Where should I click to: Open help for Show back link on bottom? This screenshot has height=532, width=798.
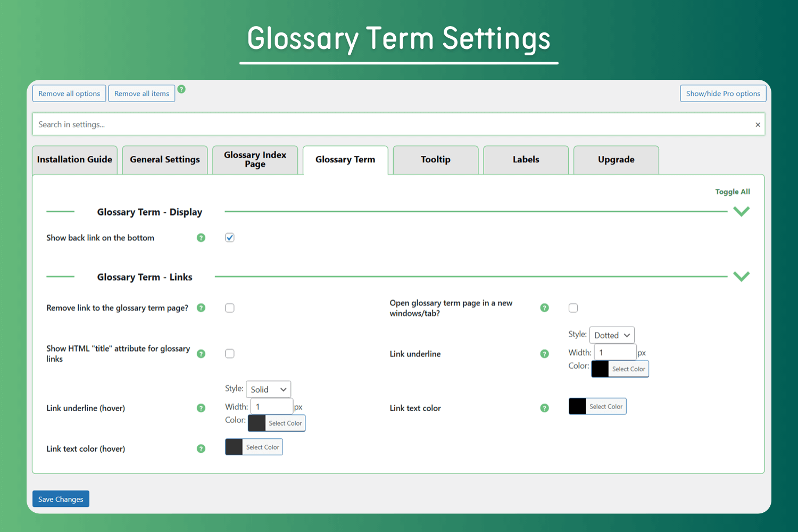(x=201, y=238)
